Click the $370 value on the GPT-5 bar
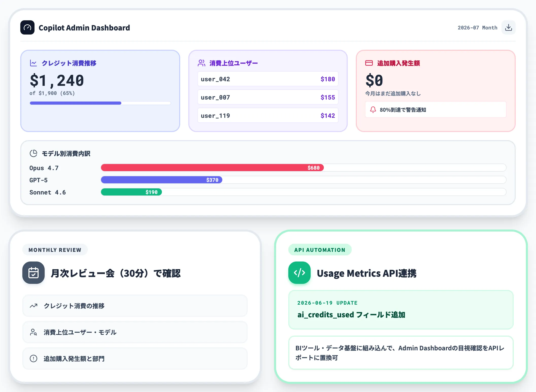This screenshot has height=392, width=536. (212, 180)
